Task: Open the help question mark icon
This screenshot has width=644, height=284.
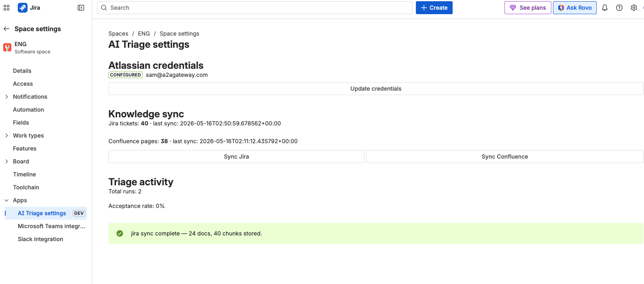Action: (619, 8)
